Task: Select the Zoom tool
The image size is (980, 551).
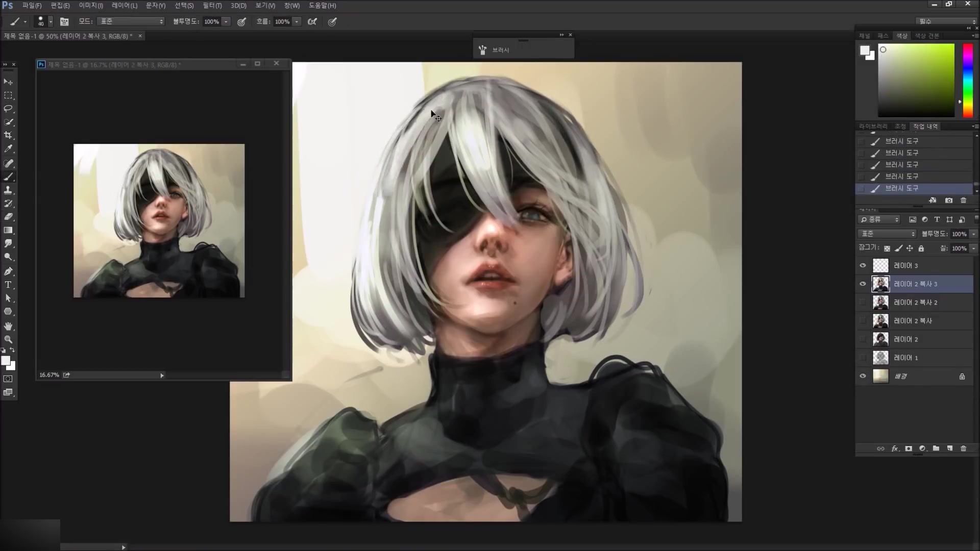Action: coord(8,339)
